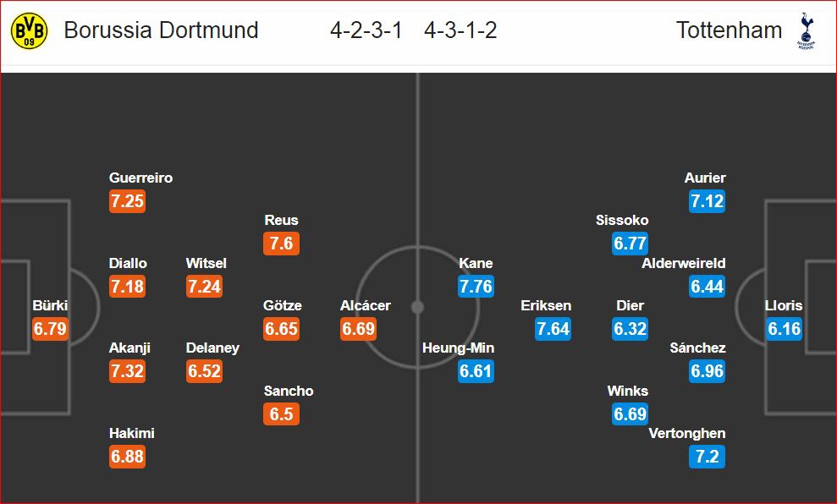Click Eriksen's 7.64 rating badge
The height and width of the screenshot is (504, 837).
pos(553,329)
